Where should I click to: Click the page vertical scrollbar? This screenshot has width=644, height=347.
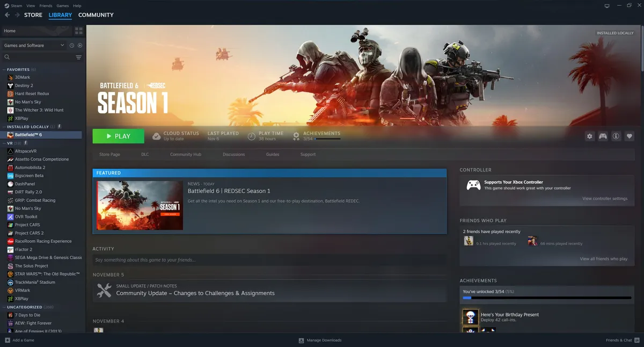(x=642, y=48)
